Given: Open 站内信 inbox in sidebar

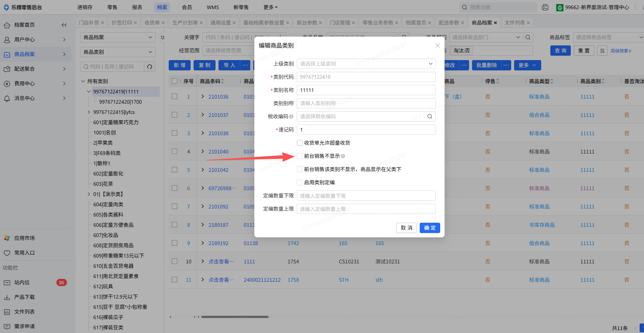Looking at the screenshot, I should [x=22, y=282].
